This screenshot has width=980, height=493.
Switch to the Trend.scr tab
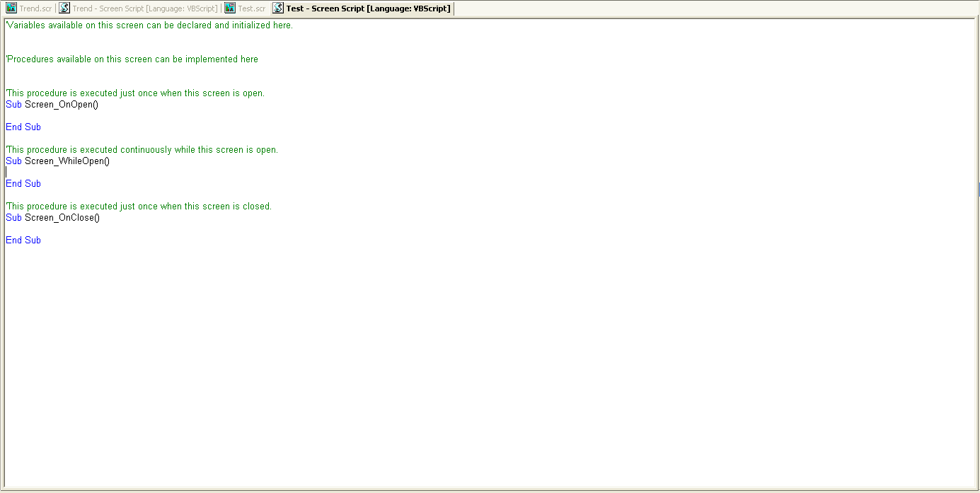(x=29, y=8)
